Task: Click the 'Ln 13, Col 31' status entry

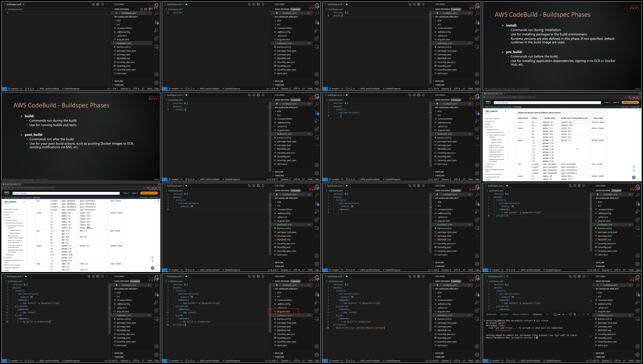Action: 111,361
